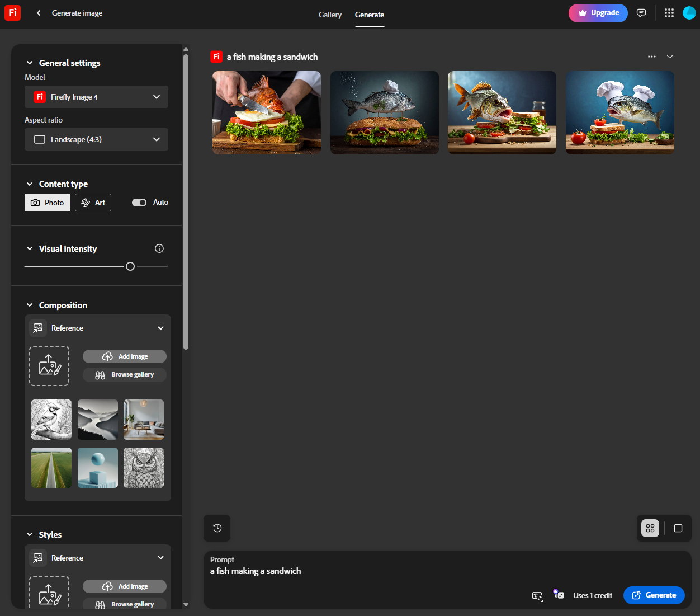The width and height of the screenshot is (700, 616).
Task: Open the Model dropdown showing Firefly Image 4
Action: pos(96,97)
